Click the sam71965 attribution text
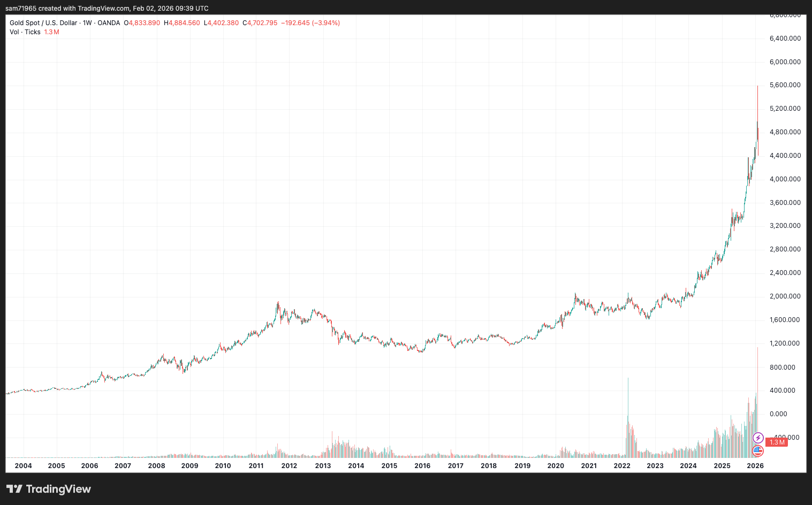Image resolution: width=812 pixels, height=505 pixels. pos(20,8)
